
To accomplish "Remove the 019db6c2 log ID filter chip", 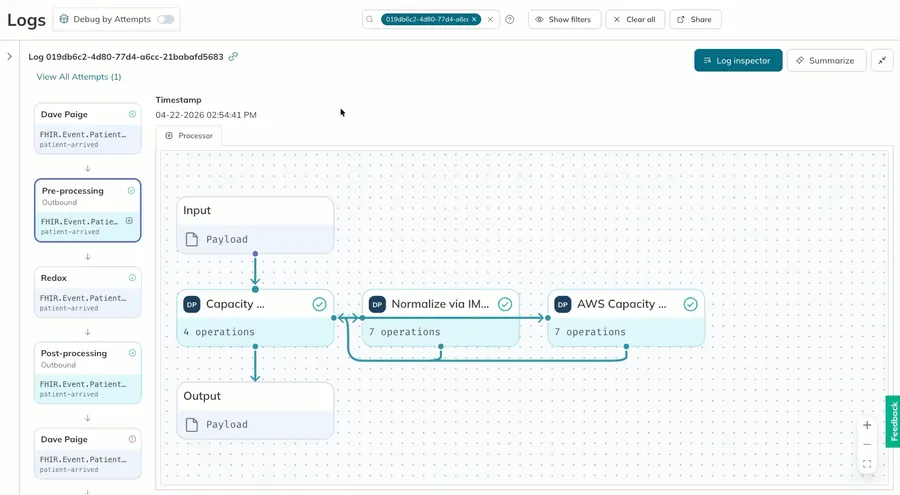I will (474, 20).
